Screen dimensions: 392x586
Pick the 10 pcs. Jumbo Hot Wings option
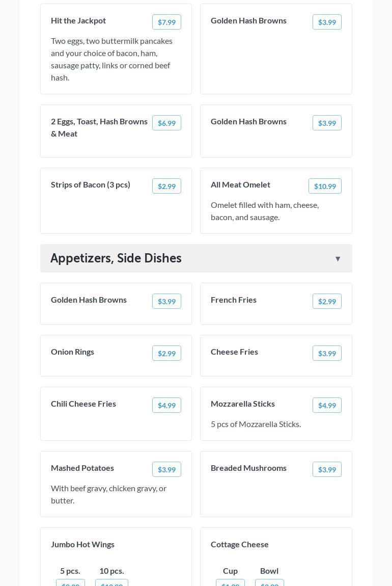pyautogui.click(x=111, y=582)
